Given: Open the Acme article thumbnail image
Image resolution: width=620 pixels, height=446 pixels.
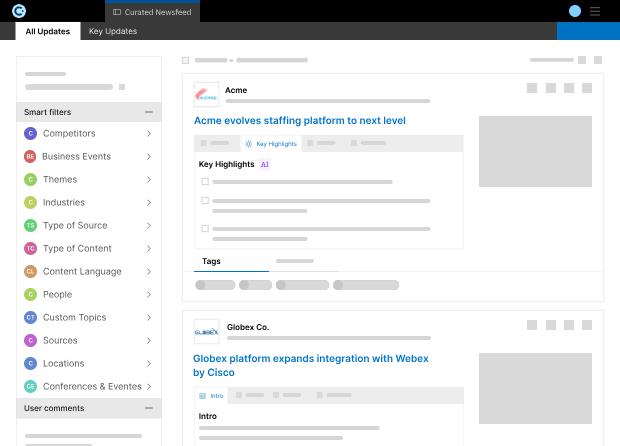Looking at the screenshot, I should click(535, 151).
